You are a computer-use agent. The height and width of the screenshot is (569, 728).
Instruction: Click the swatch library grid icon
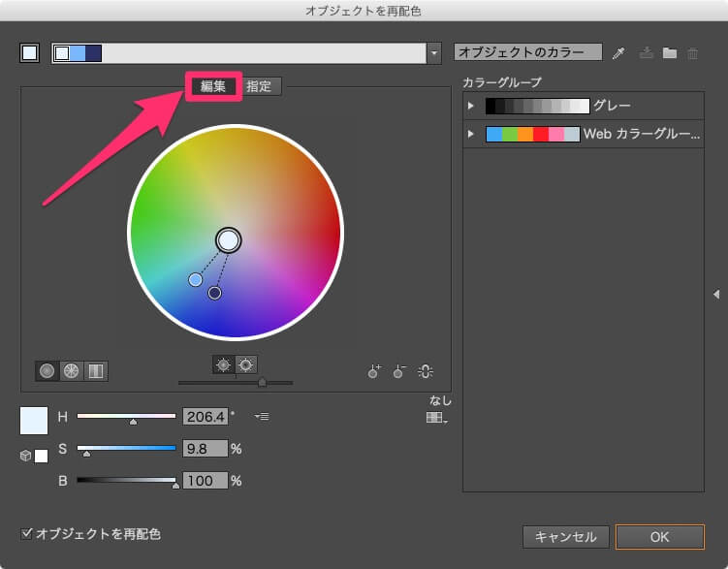pos(436,418)
